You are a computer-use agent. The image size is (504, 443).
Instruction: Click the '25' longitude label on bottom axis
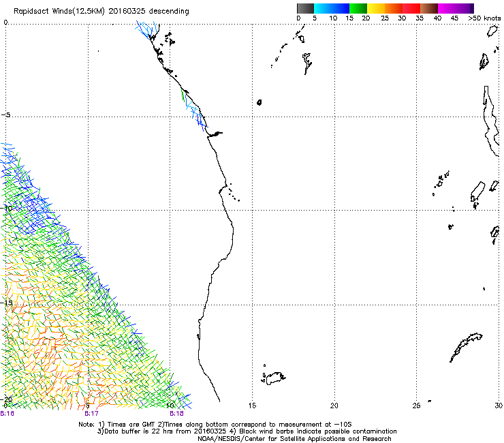[416, 406]
